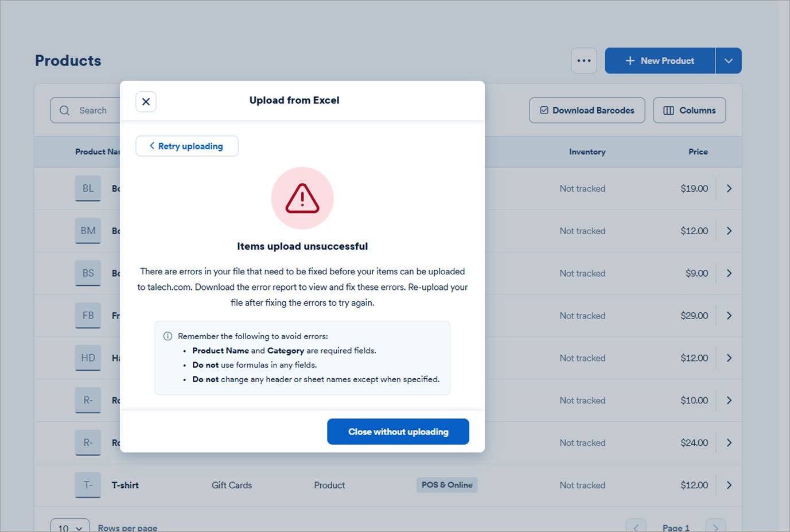Click the FB product thumbnail

coord(88,316)
